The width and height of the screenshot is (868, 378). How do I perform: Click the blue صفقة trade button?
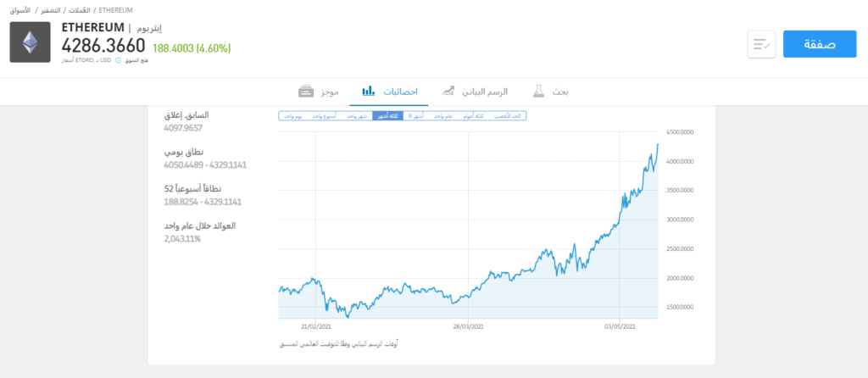click(x=820, y=44)
